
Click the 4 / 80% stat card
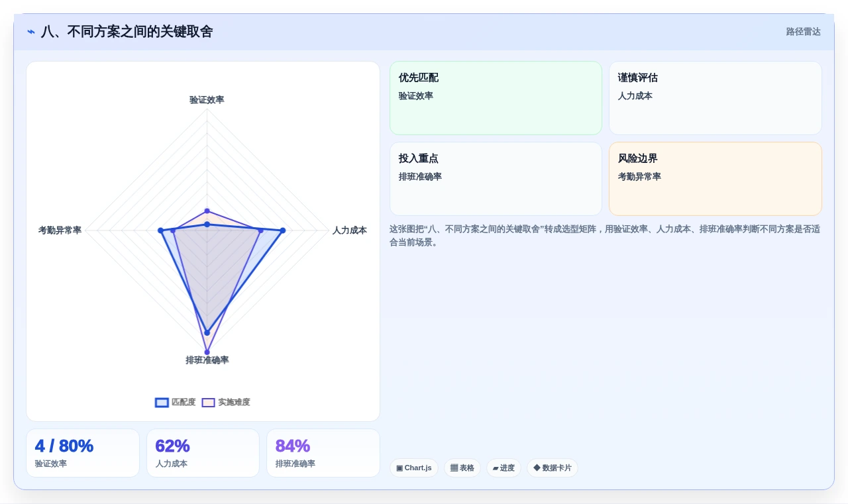point(83,453)
